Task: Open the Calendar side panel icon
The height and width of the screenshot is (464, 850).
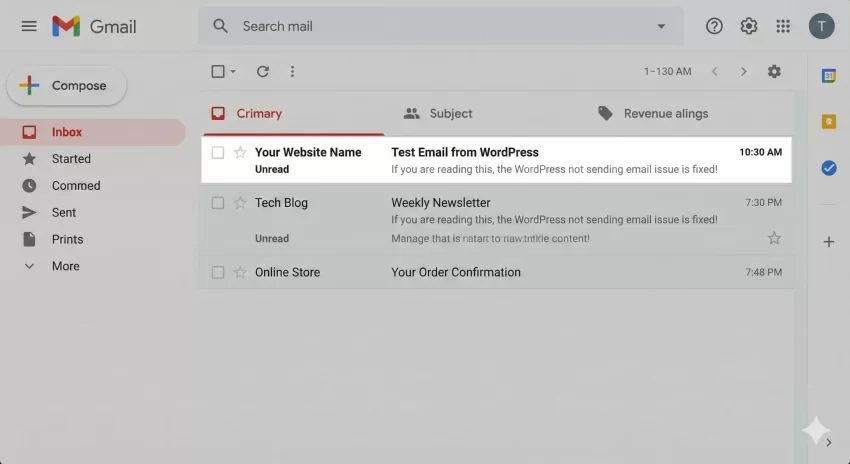Action: [828, 76]
